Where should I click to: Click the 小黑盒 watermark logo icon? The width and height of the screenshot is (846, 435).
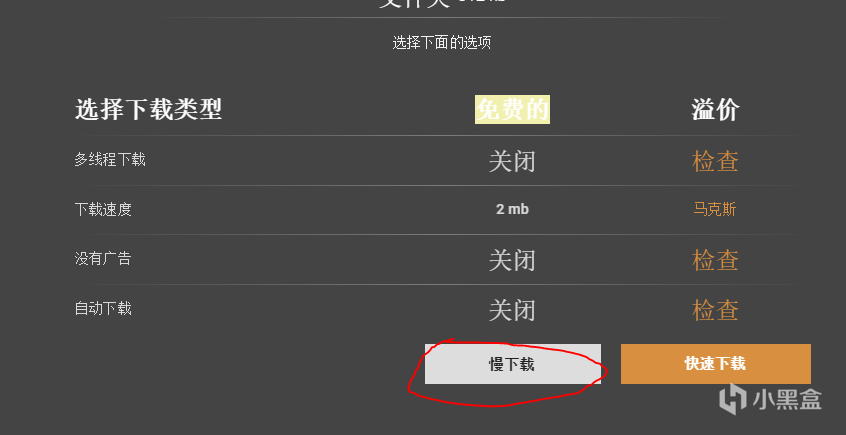(x=732, y=399)
